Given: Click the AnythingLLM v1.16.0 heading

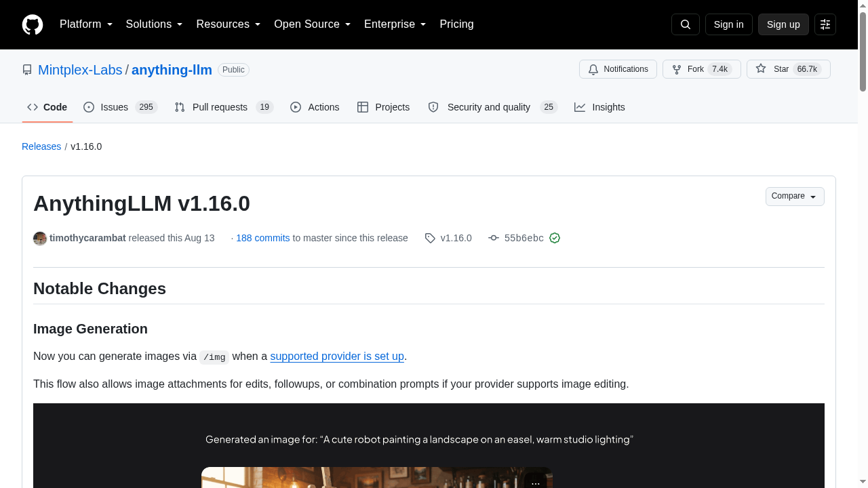Looking at the screenshot, I should pos(142,203).
